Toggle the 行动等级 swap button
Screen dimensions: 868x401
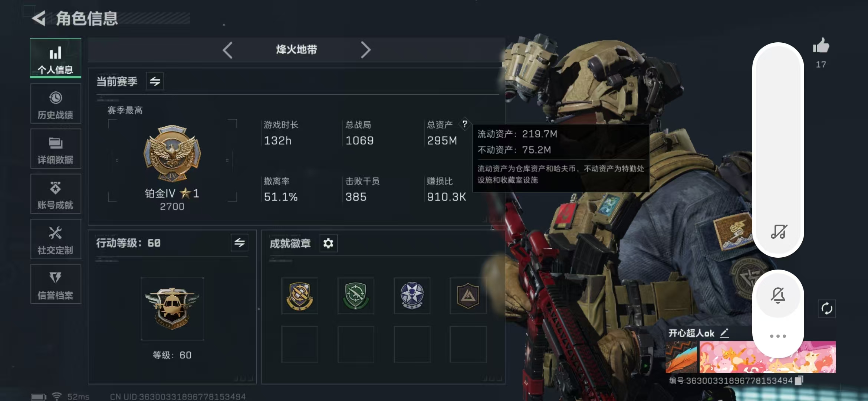click(240, 243)
